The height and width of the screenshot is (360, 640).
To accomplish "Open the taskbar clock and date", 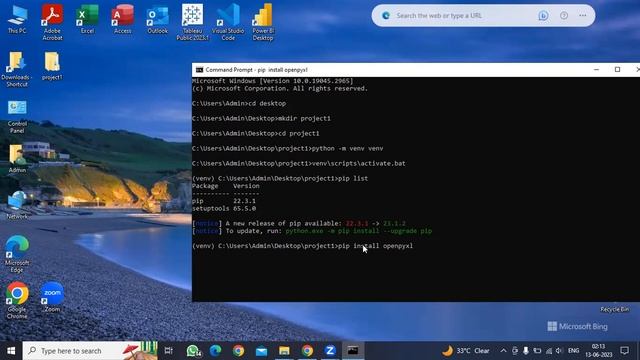I will click(x=599, y=351).
